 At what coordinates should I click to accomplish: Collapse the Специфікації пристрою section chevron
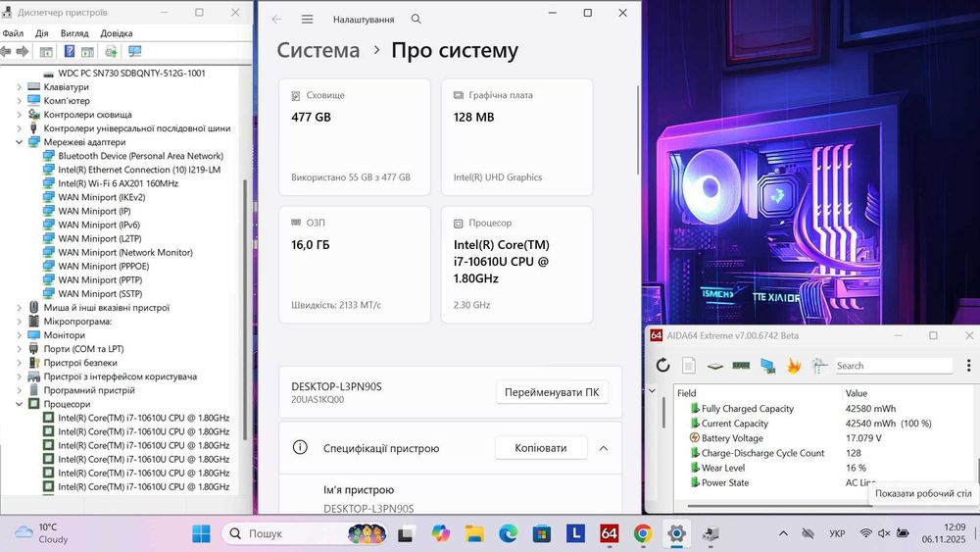pos(603,448)
